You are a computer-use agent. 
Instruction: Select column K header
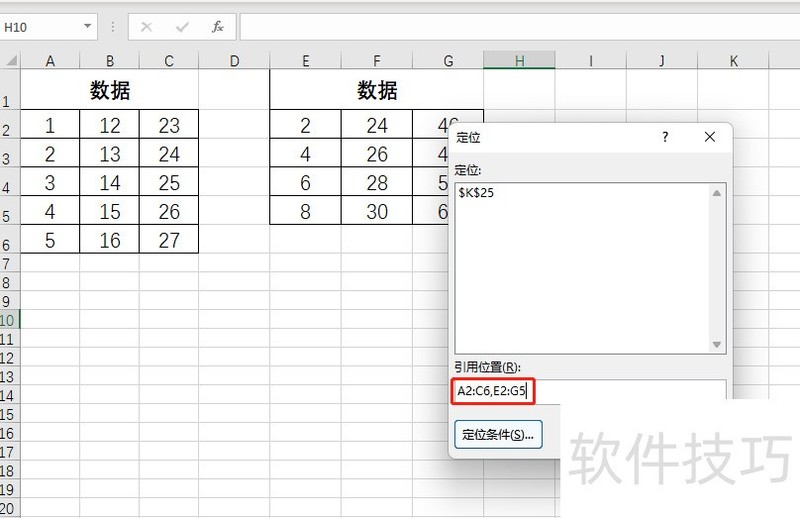(733, 61)
